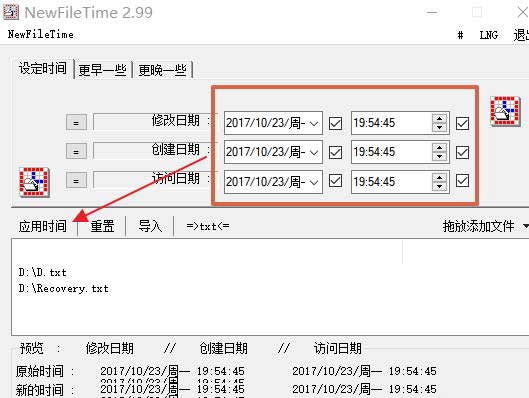Click the 原始时间 label in preview
529x398 pixels.
point(40,371)
